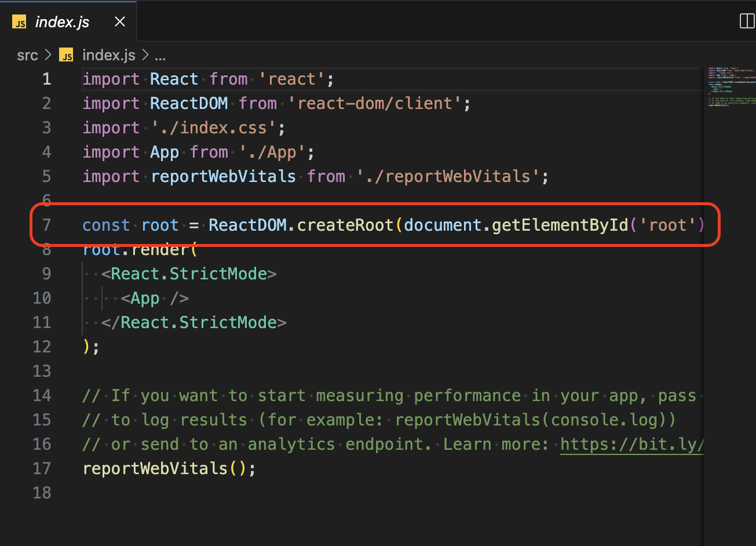This screenshot has height=546, width=756.
Task: Click the 'react' string on line 1
Action: pyautogui.click(x=292, y=79)
